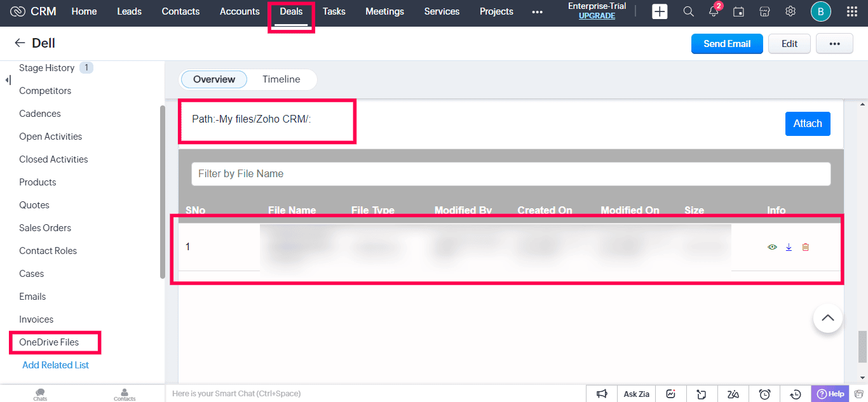Click the Send Email button
The height and width of the screenshot is (402, 868).
coord(727,43)
